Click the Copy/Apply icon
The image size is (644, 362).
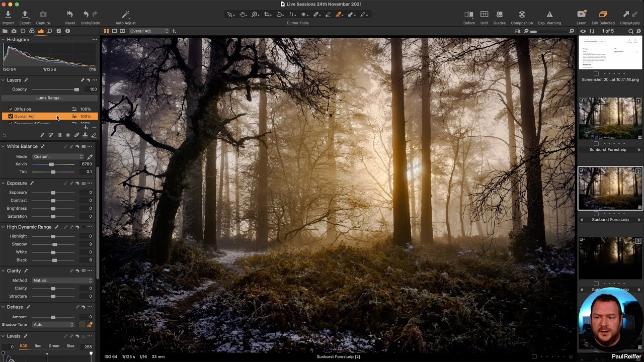[629, 15]
